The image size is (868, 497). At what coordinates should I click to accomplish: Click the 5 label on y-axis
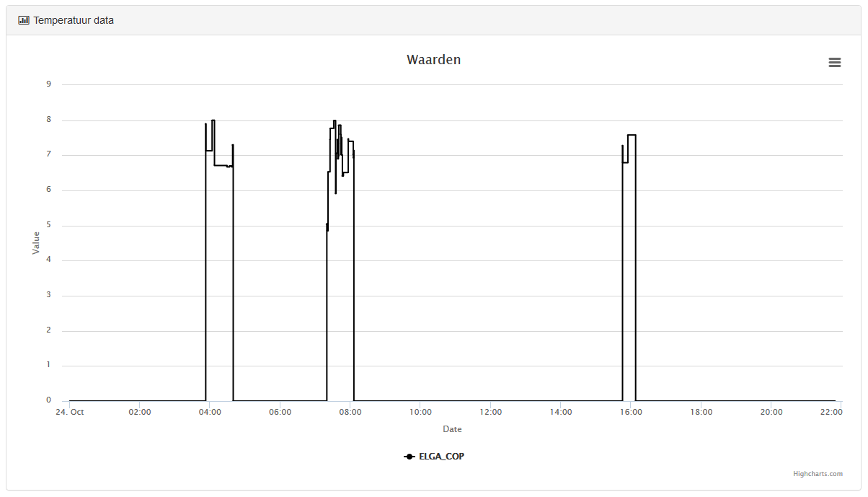point(49,225)
